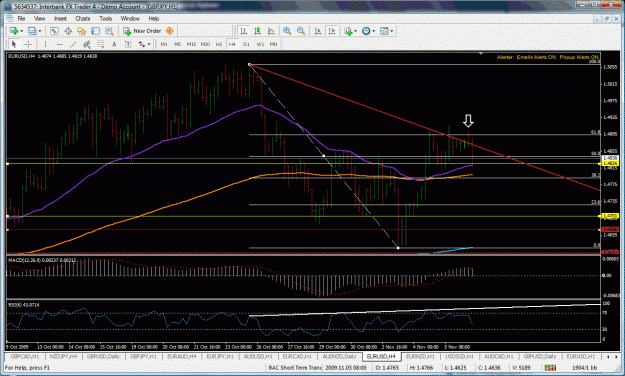This screenshot has width=625, height=376.
Task: Select the vertical line tool
Action: 45,44
